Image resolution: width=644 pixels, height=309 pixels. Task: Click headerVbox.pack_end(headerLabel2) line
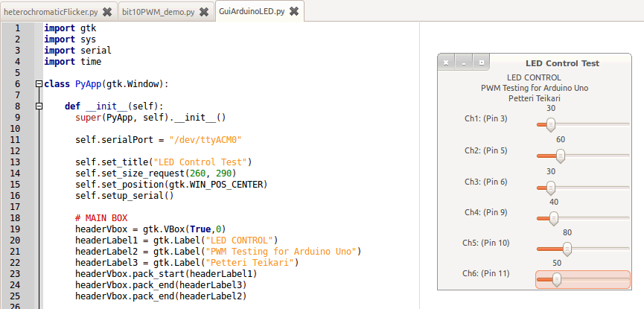click(161, 296)
